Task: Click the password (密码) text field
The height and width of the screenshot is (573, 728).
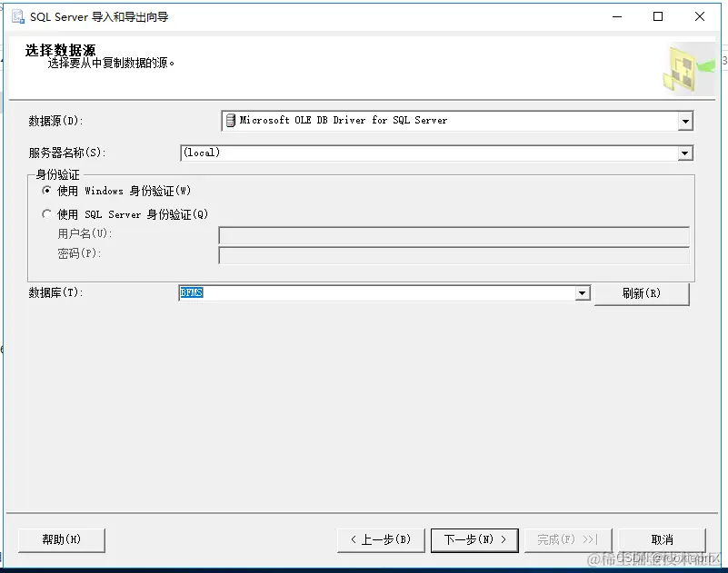Action: coord(454,256)
